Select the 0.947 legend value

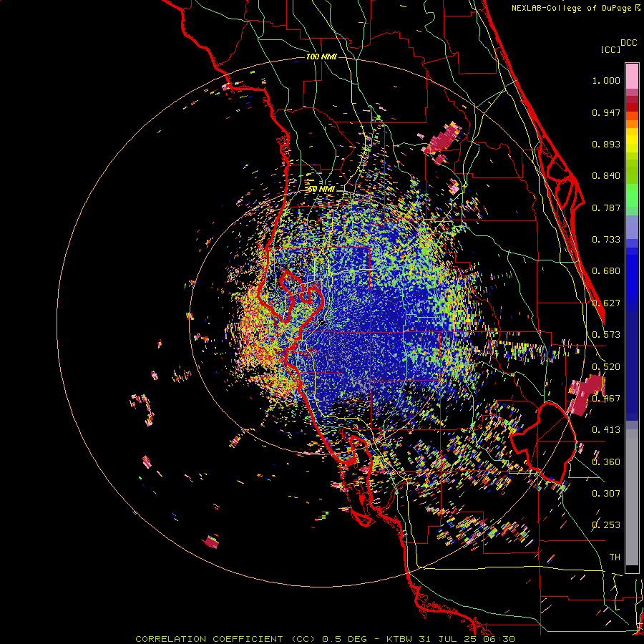click(606, 112)
